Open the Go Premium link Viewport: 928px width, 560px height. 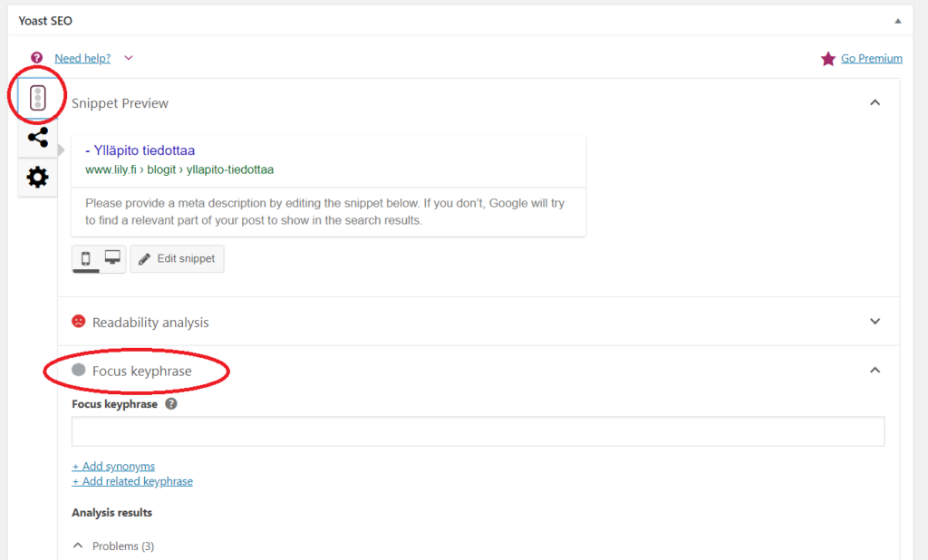click(871, 58)
